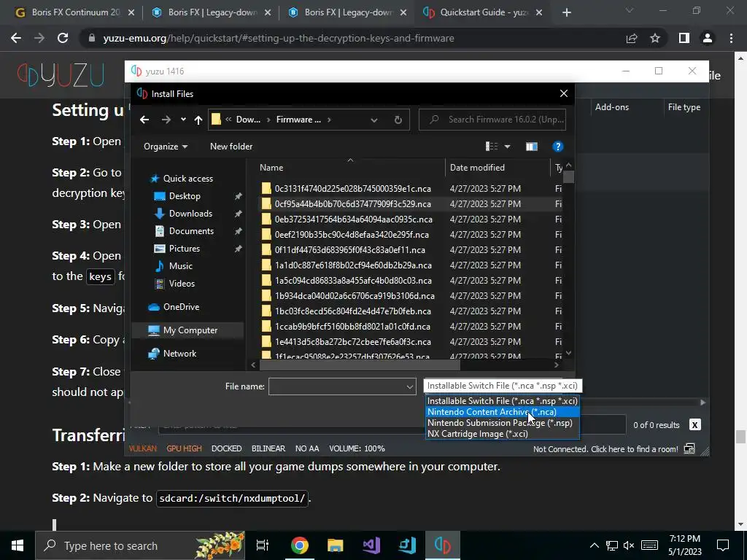This screenshot has height=560, width=747.
Task: Select Quick access in sidebar
Action: [187, 179]
